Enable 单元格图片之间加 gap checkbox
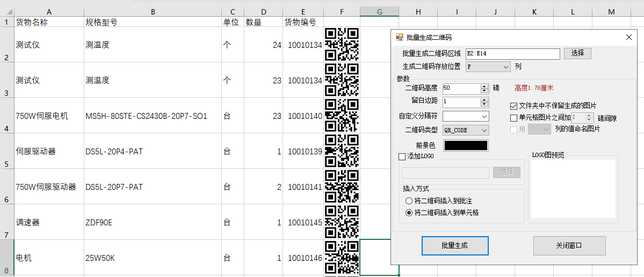 pyautogui.click(x=513, y=118)
